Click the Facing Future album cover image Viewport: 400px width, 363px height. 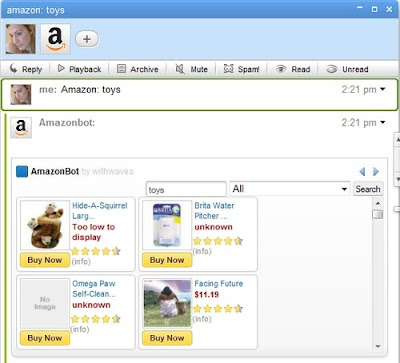coord(167,303)
